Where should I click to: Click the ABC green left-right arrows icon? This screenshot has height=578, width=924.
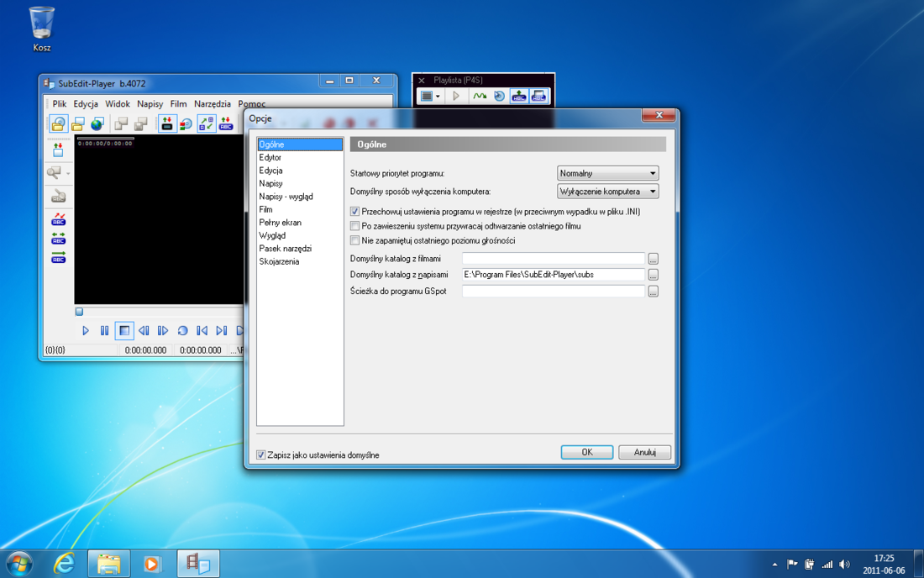pyautogui.click(x=58, y=239)
